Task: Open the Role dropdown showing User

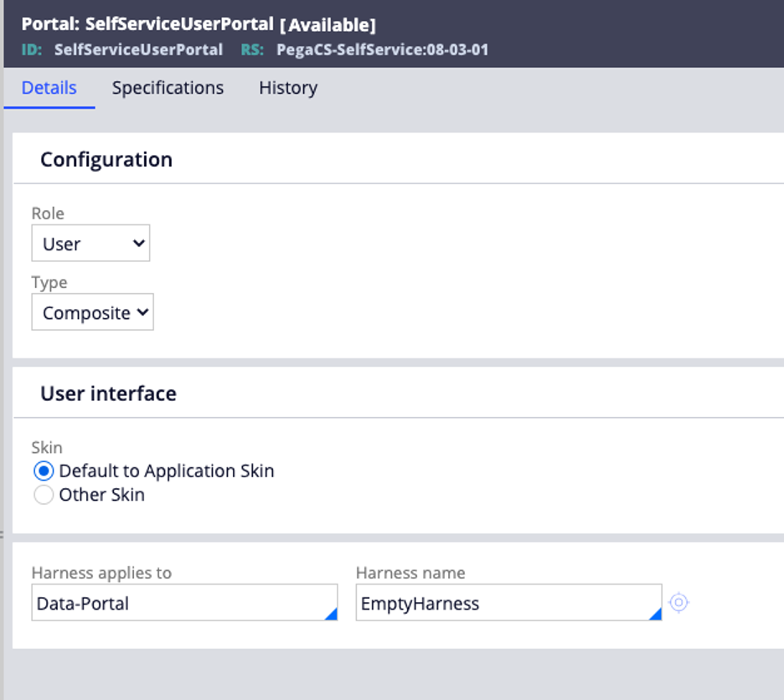Action: pos(90,243)
